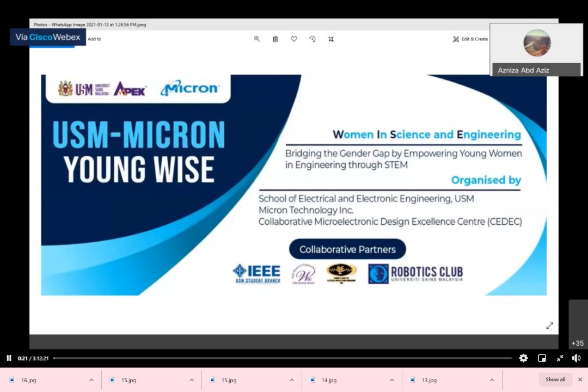This screenshot has height=392, width=588.
Task: Open Edit & Create menu
Action: coord(470,39)
